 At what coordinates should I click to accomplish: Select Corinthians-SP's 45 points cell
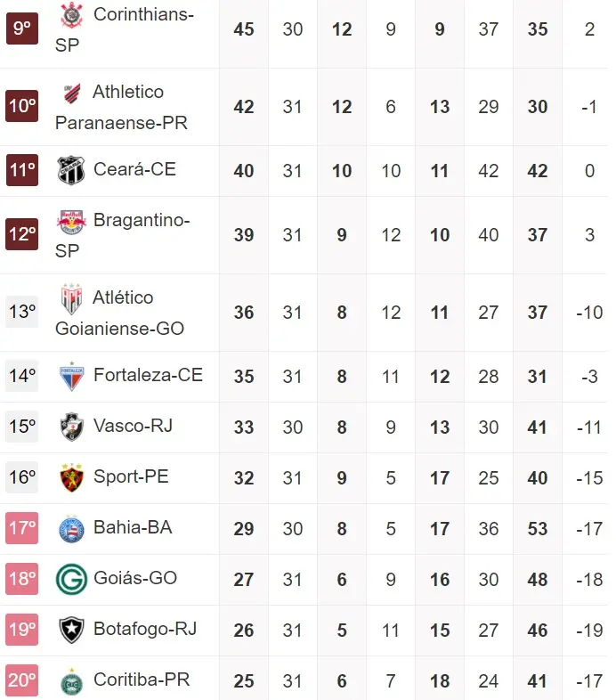point(243,29)
